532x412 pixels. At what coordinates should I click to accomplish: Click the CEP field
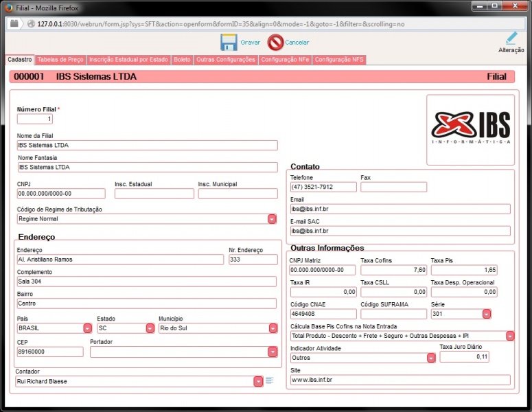50,352
